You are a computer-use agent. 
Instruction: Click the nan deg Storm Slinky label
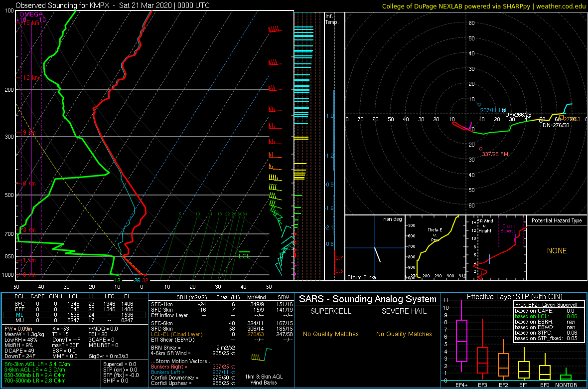pos(393,219)
